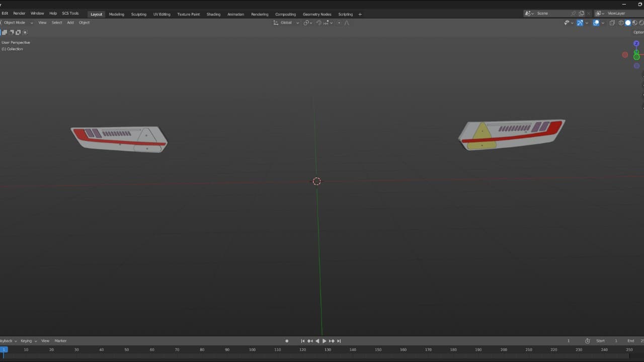Image resolution: width=644 pixels, height=362 pixels.
Task: Jump to timeline end frame
Action: (339, 341)
